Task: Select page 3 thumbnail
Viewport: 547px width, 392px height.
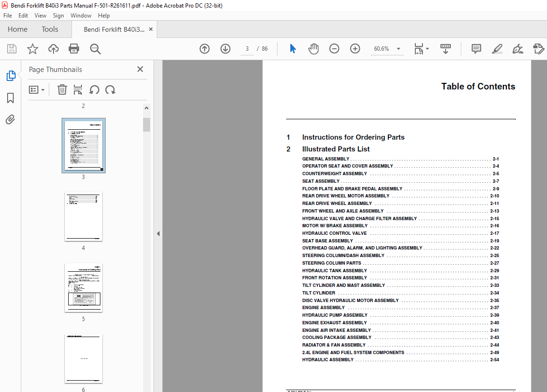Action: click(83, 145)
